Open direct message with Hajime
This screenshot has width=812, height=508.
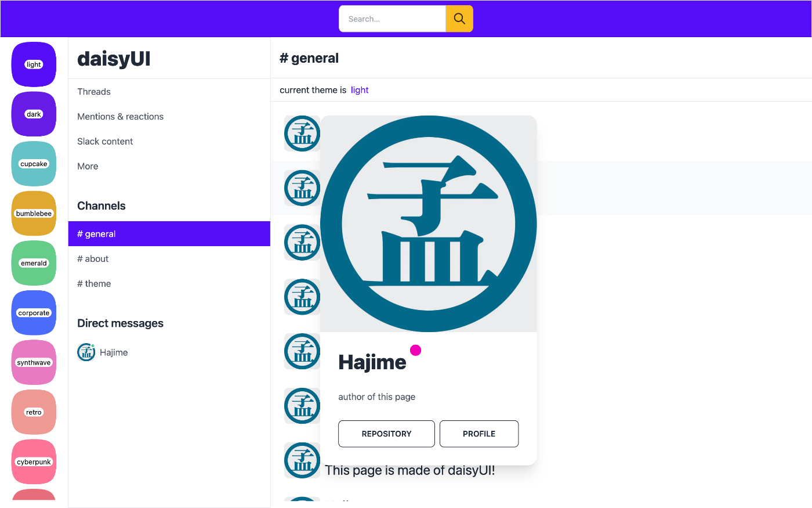tap(169, 352)
